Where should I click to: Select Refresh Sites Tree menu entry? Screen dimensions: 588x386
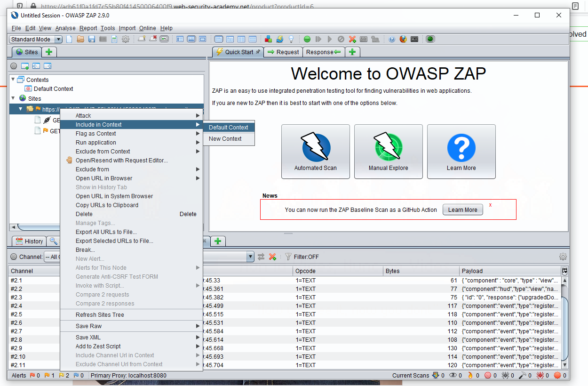pyautogui.click(x=131, y=315)
